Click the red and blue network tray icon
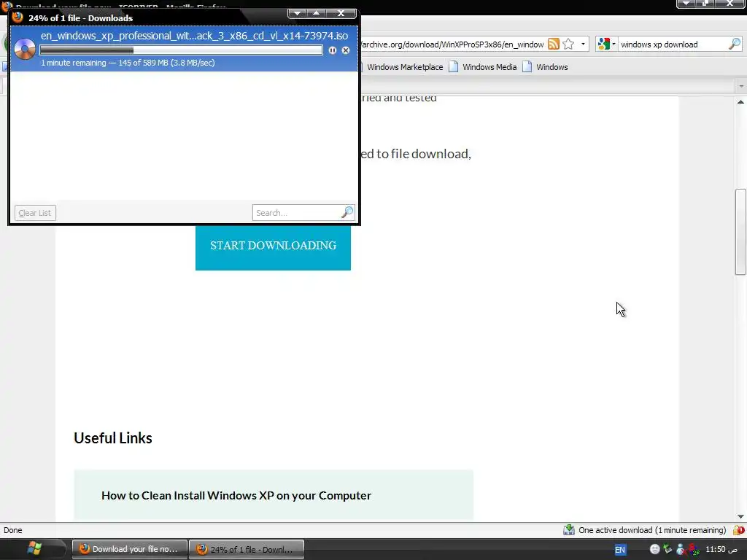Screen dimensions: 747x560 pos(694,549)
